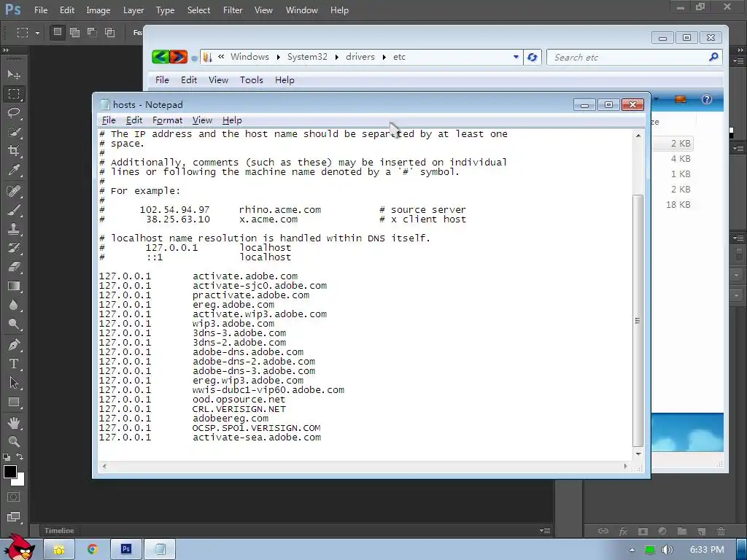The width and height of the screenshot is (747, 560).
Task: Open Notepad Format menu
Action: pyautogui.click(x=167, y=120)
